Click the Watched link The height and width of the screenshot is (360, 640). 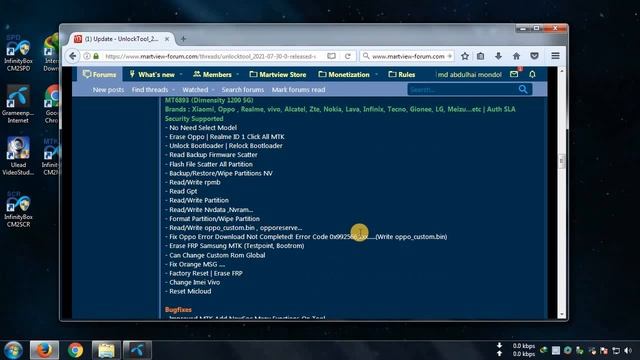pyautogui.click(x=195, y=90)
